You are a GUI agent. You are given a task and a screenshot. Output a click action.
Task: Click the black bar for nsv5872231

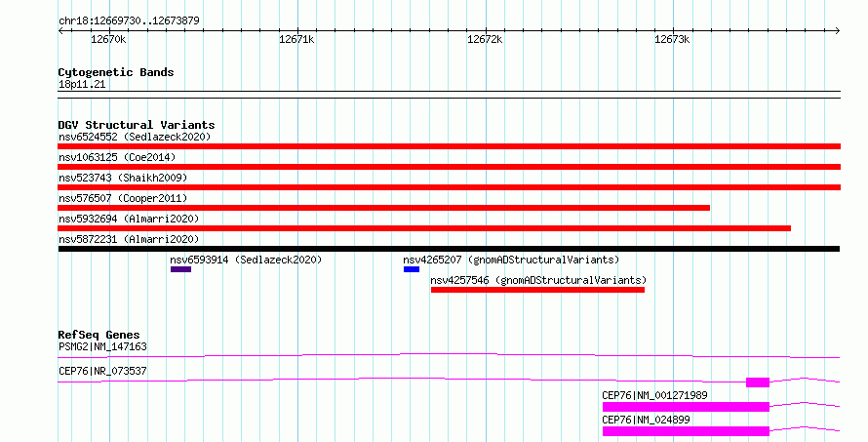449,249
